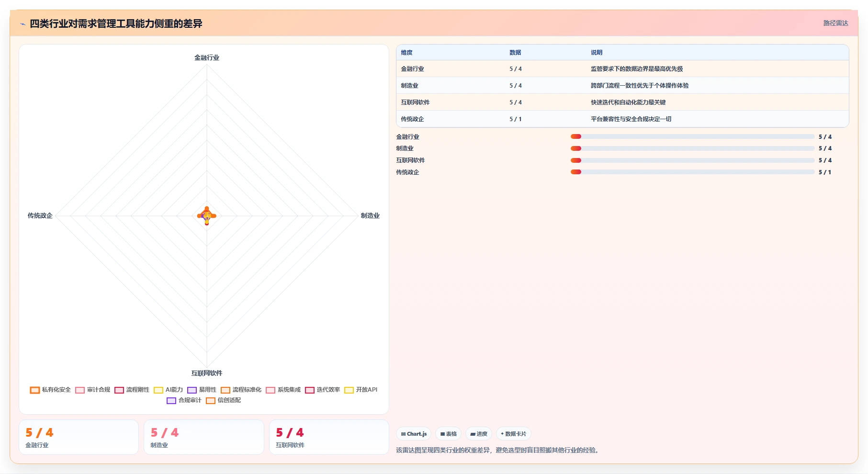Click the 制造业 axis label on radar chart

click(370, 215)
